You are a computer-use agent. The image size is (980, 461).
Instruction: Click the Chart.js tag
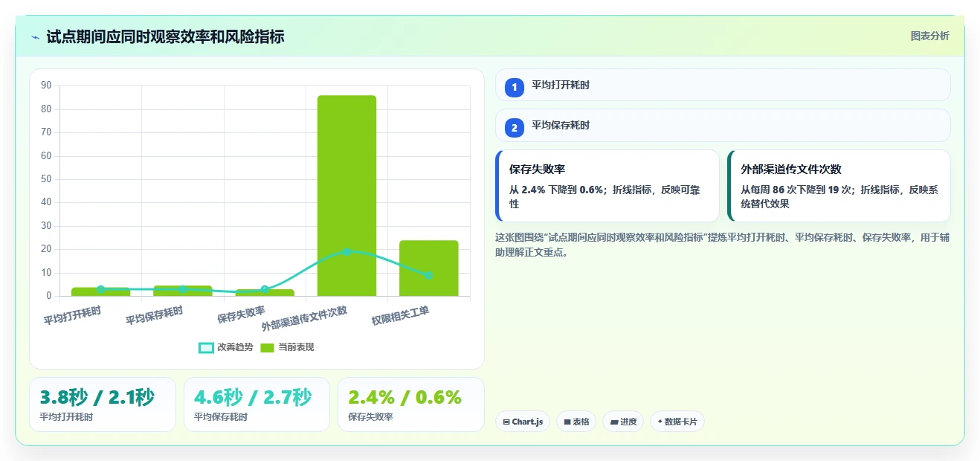[x=523, y=422]
